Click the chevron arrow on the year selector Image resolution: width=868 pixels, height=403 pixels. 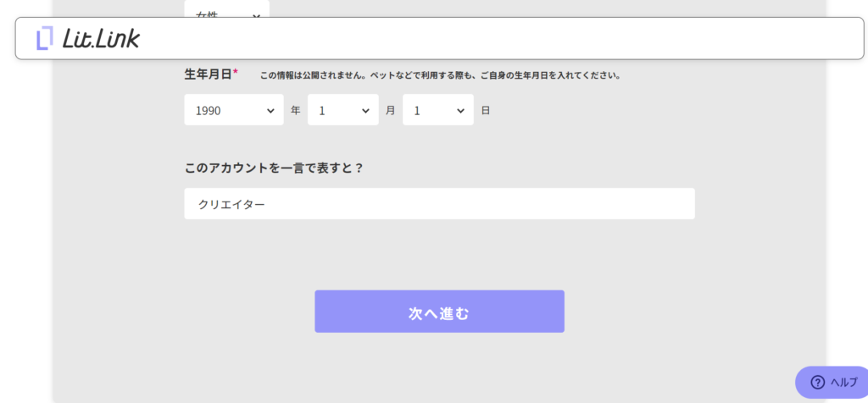click(x=270, y=110)
